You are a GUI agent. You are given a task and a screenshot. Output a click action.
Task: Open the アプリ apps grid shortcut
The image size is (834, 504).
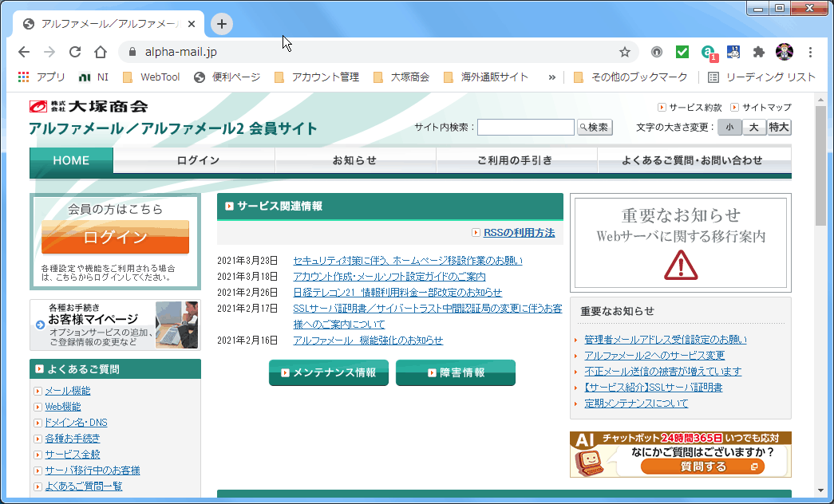(x=41, y=77)
